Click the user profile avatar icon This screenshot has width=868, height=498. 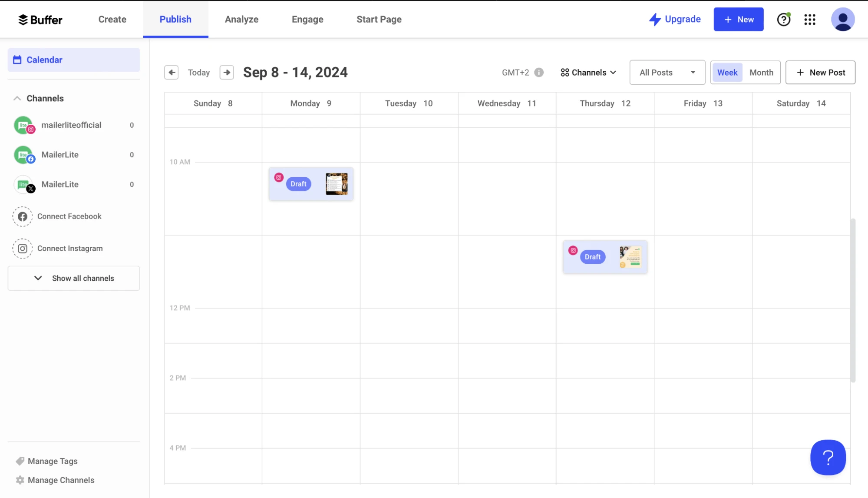click(x=843, y=19)
